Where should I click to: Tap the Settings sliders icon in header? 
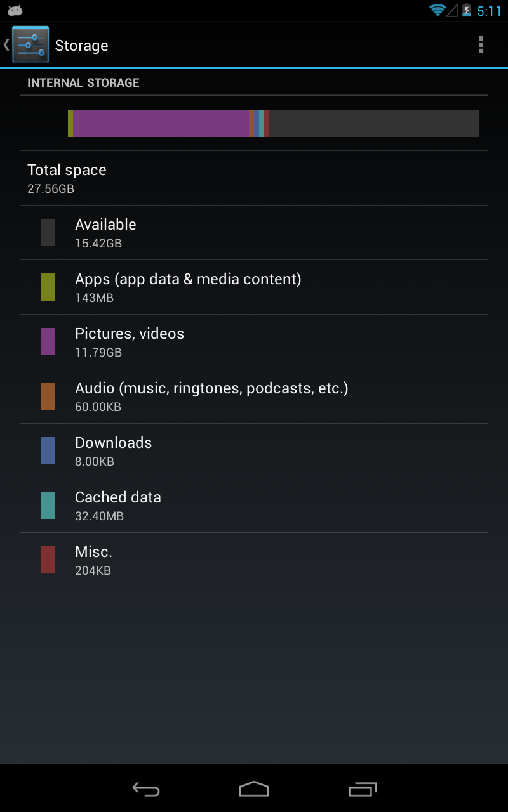coord(30,44)
